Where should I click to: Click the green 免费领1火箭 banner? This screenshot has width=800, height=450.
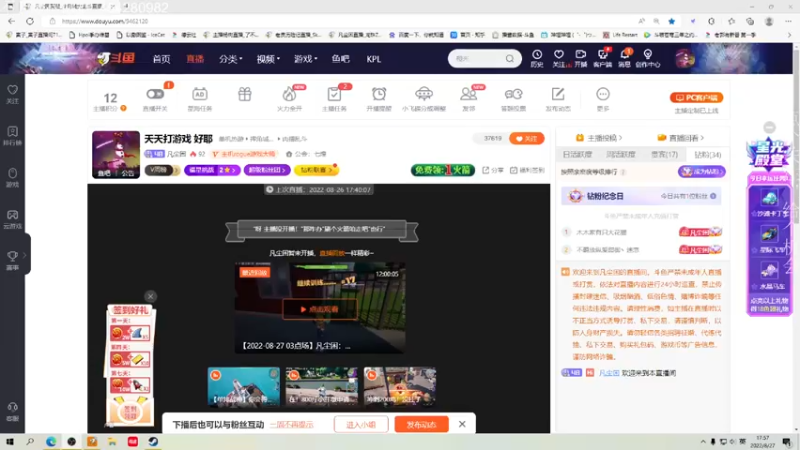coord(442,170)
